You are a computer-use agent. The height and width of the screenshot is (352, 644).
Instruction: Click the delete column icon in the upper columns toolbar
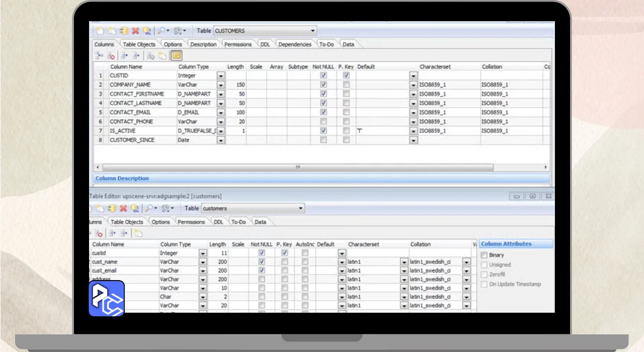click(111, 56)
